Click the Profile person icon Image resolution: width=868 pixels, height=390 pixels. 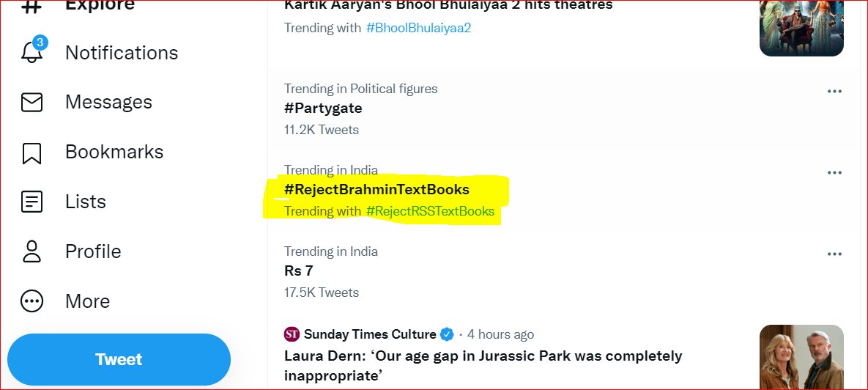pos(32,251)
